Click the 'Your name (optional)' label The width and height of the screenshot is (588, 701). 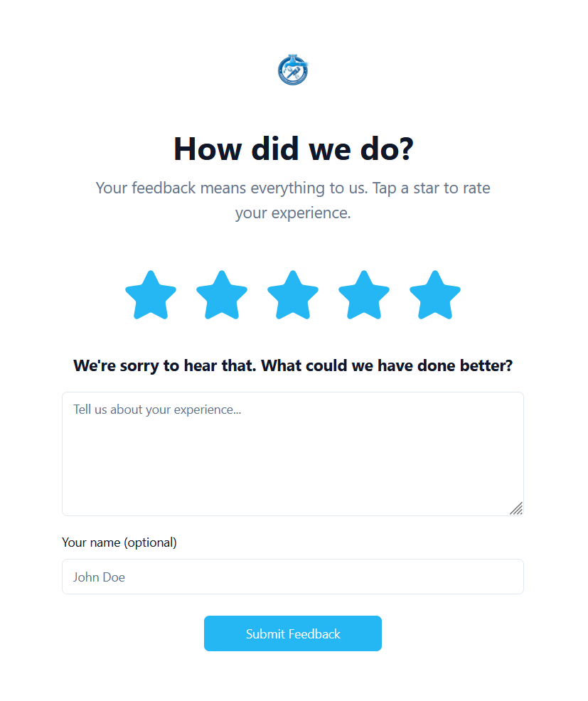tap(119, 542)
